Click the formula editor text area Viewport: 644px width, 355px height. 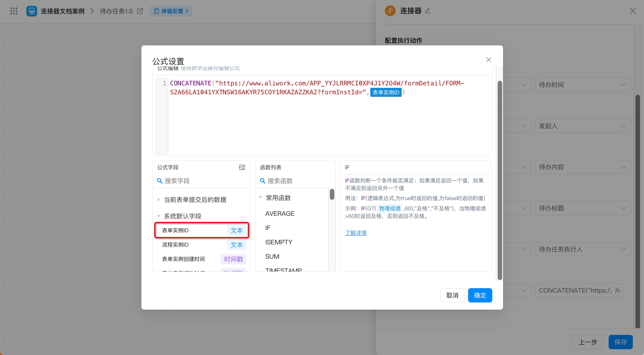330,116
